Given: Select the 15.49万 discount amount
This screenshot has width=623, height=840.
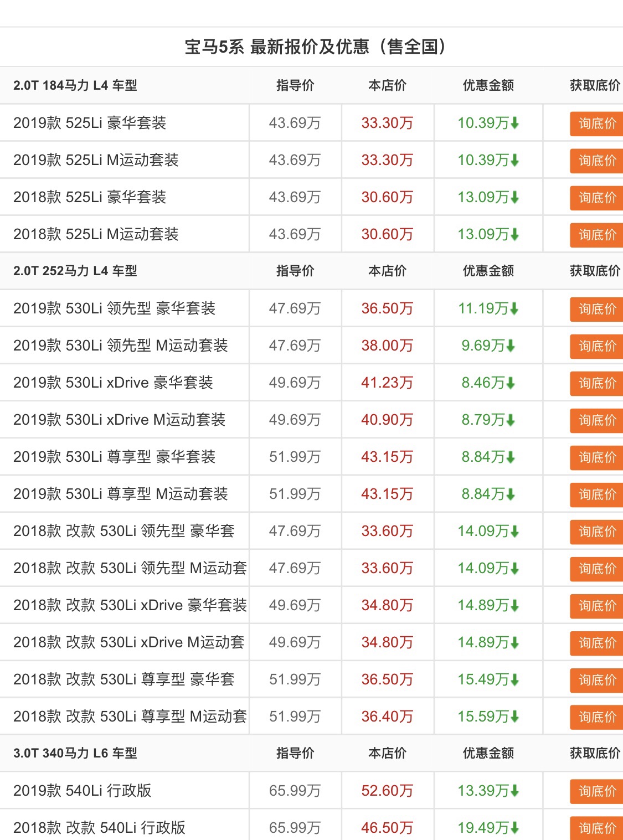Looking at the screenshot, I should (488, 679).
